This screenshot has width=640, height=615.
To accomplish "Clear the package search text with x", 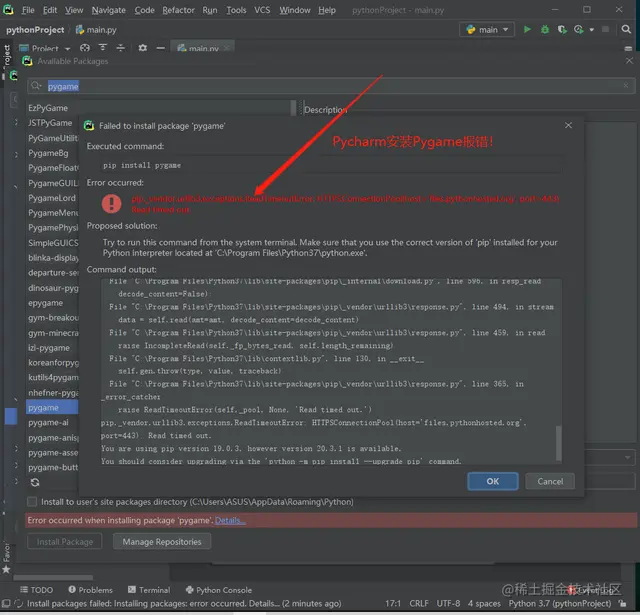I will pyautogui.click(x=625, y=85).
